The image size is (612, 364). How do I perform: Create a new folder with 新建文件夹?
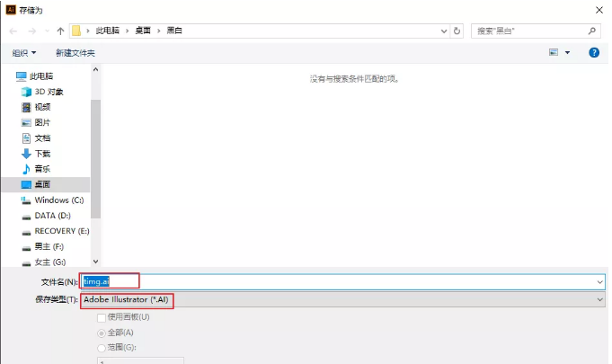coord(75,53)
